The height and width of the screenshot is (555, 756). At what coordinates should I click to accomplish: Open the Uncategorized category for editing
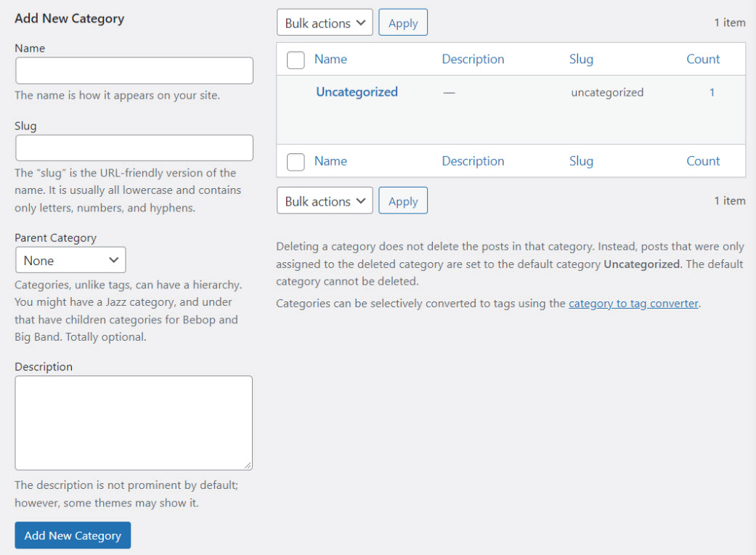pos(357,92)
